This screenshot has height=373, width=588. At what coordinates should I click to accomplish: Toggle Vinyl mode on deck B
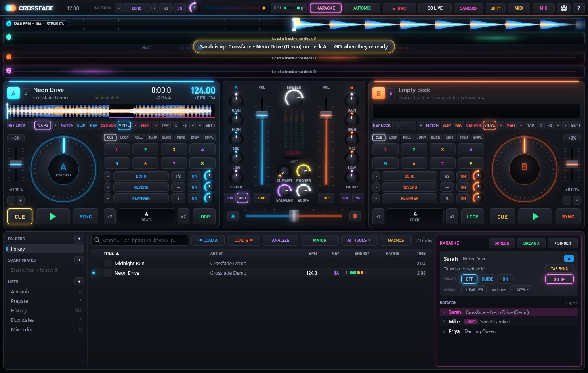(489, 125)
